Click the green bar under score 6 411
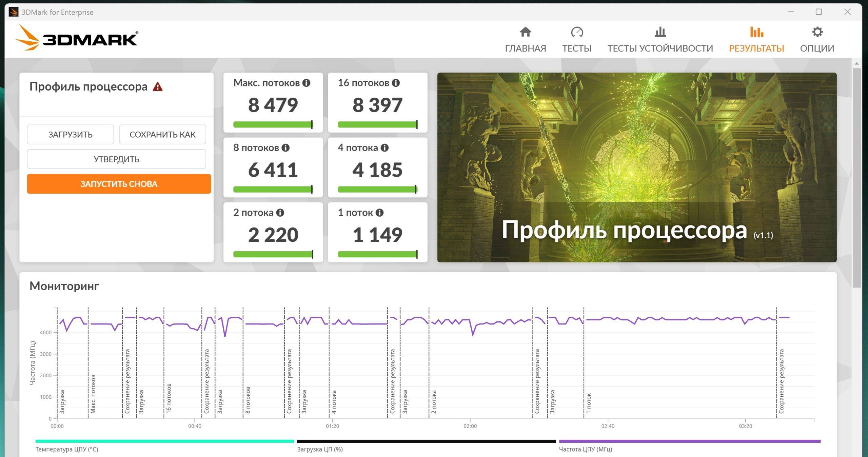 [x=273, y=190]
